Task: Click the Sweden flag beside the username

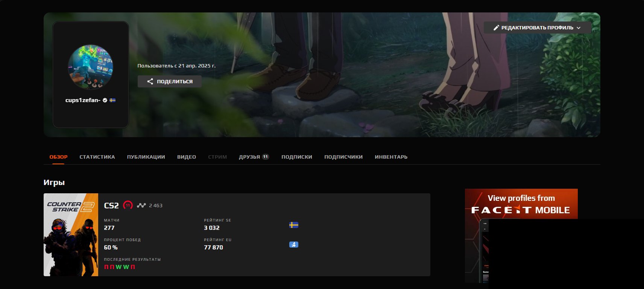Action: 112,100
